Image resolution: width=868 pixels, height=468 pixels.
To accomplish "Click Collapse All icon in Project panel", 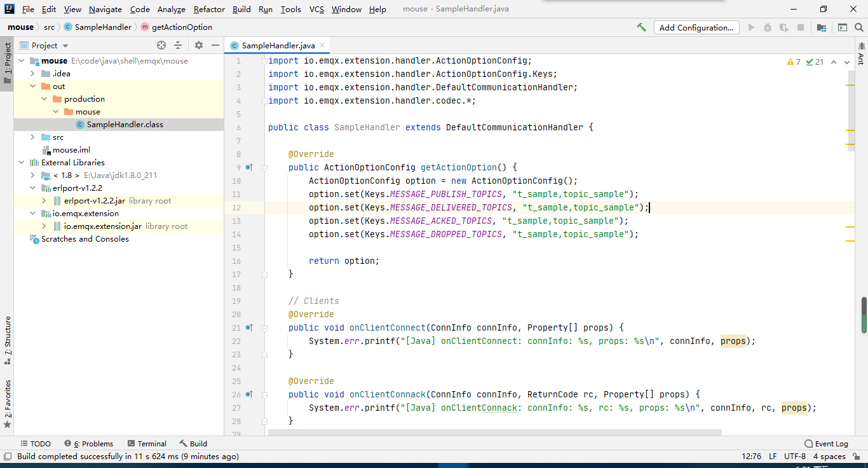I will (178, 45).
